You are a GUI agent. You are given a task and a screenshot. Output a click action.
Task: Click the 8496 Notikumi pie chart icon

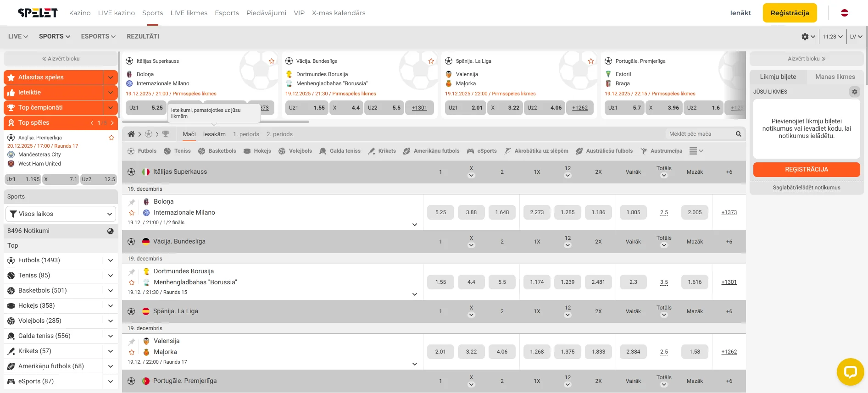pos(110,231)
